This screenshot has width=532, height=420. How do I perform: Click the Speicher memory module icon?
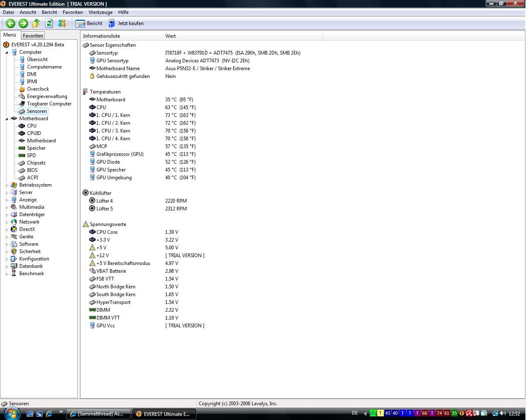tap(22, 148)
